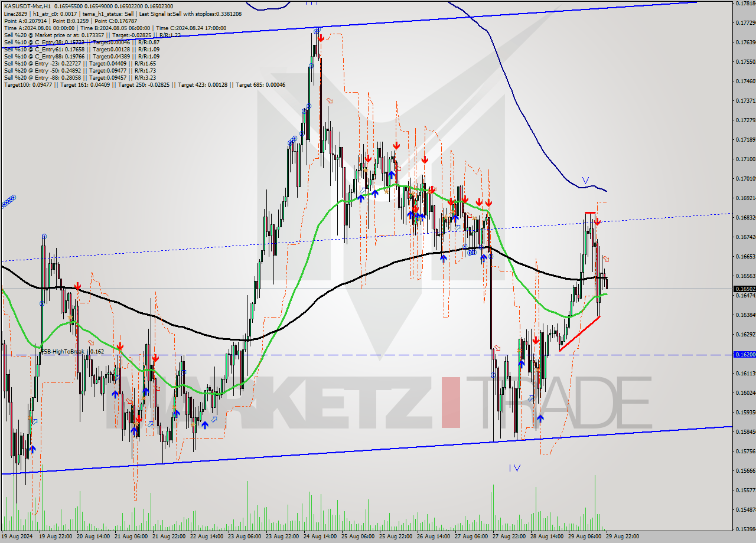Click 'Sell %20 @ Market price' line

point(92,35)
